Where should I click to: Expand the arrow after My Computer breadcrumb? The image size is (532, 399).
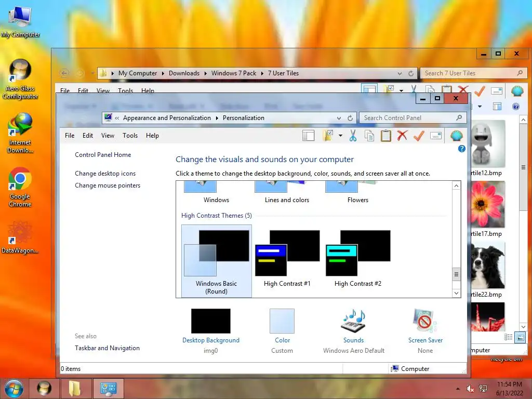tap(163, 73)
